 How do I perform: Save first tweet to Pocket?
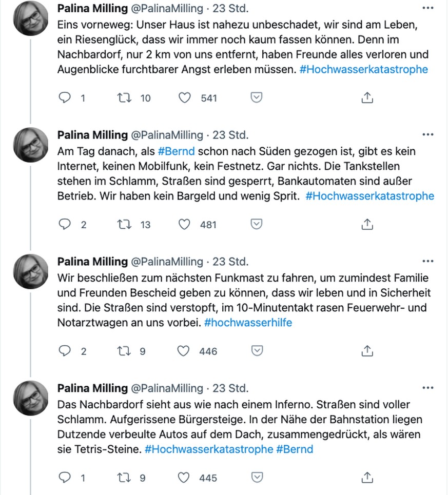(x=257, y=97)
